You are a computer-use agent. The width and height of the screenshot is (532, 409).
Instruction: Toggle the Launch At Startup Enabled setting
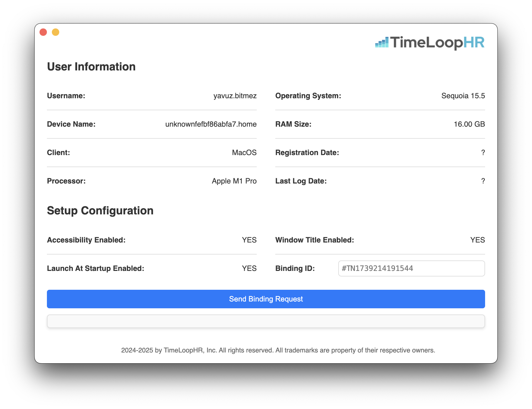pyautogui.click(x=249, y=268)
